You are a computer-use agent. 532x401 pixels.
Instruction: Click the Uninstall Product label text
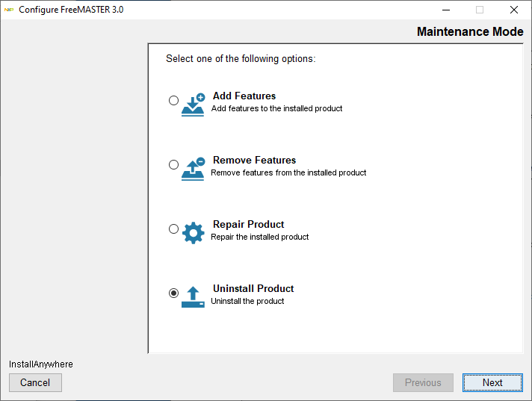253,289
